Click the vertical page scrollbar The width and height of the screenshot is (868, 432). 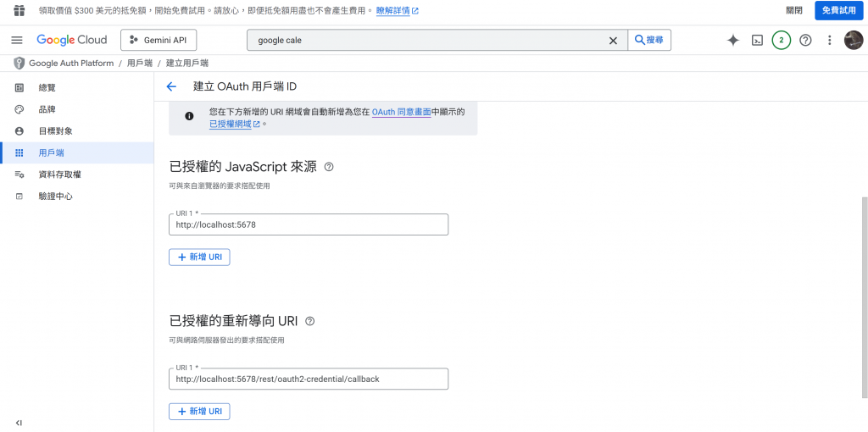click(865, 296)
